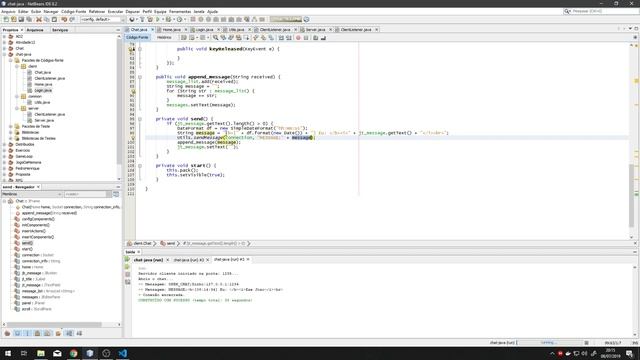The height and width of the screenshot is (360, 640).
Task: Click the Profile Project clock icon
Action: (x=179, y=19)
